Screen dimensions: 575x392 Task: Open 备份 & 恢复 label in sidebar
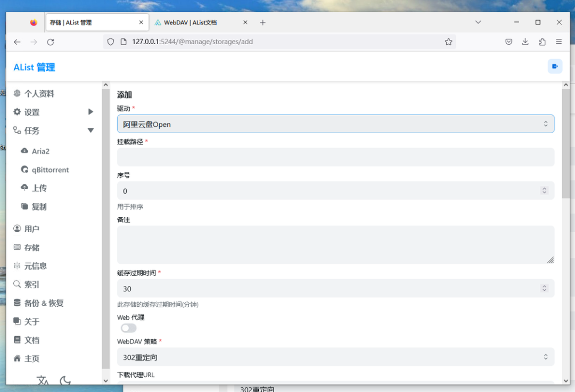(x=44, y=303)
